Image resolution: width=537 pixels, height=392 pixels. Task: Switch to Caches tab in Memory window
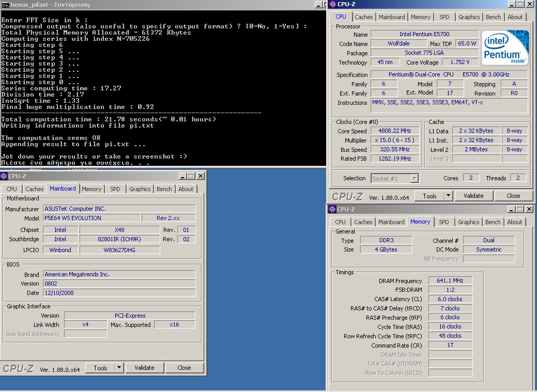tap(363, 222)
